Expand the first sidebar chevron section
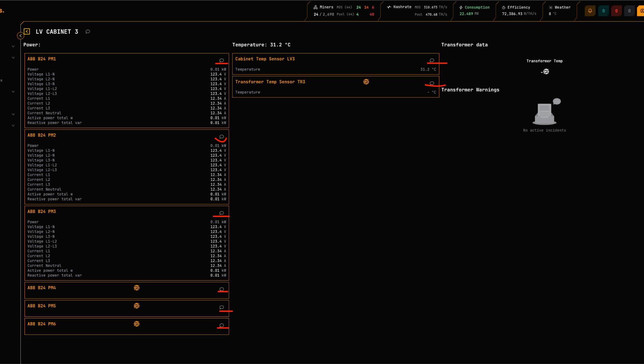This screenshot has width=644, height=364. click(13, 46)
